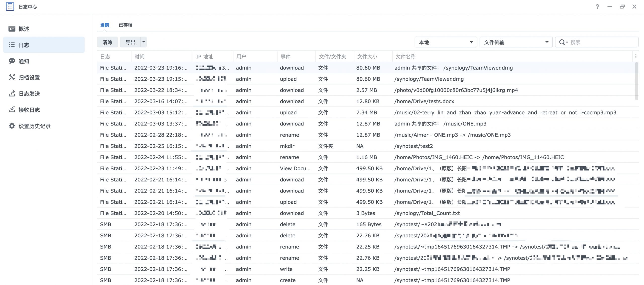Sort by the 日志 column header
The height and width of the screenshot is (285, 644).
[114, 56]
